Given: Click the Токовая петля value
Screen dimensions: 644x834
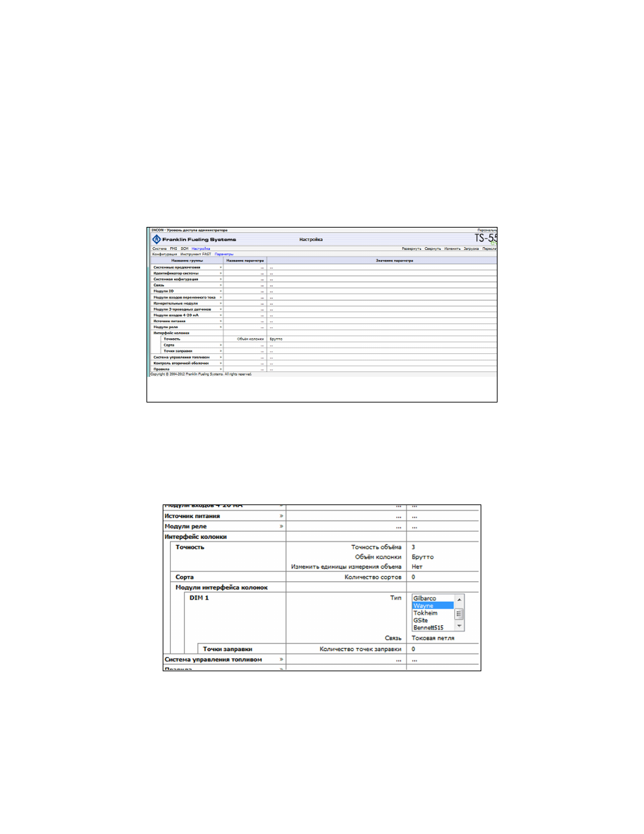Looking at the screenshot, I should click(433, 638).
